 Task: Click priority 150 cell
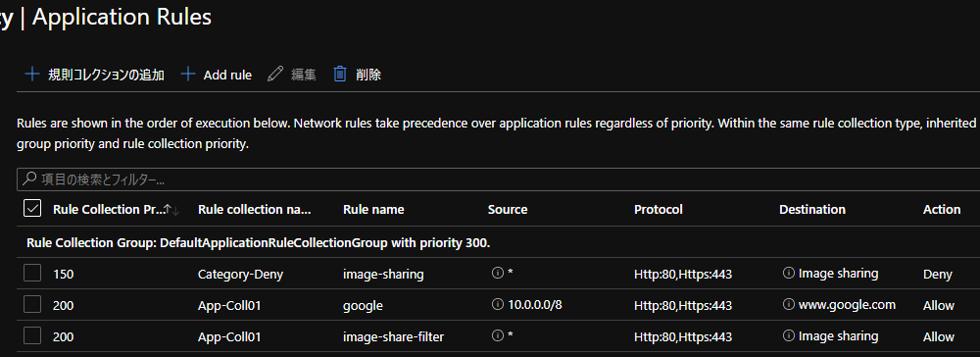click(x=63, y=274)
